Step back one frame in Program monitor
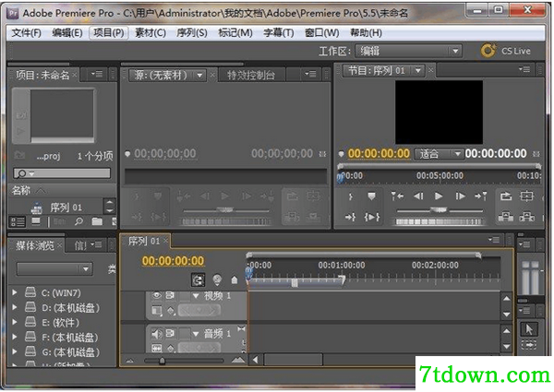Image resolution: width=554 pixels, height=392 pixels. [418, 196]
